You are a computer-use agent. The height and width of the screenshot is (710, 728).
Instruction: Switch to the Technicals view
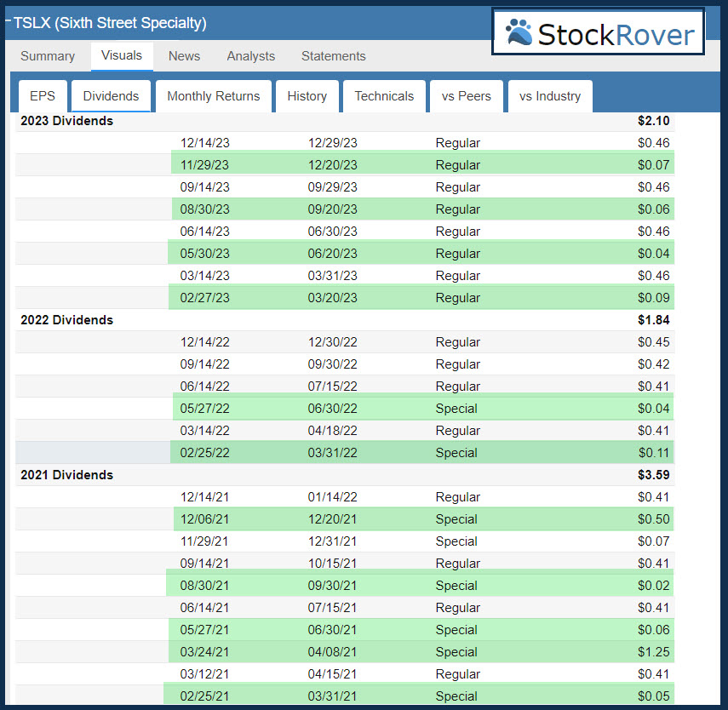point(384,96)
